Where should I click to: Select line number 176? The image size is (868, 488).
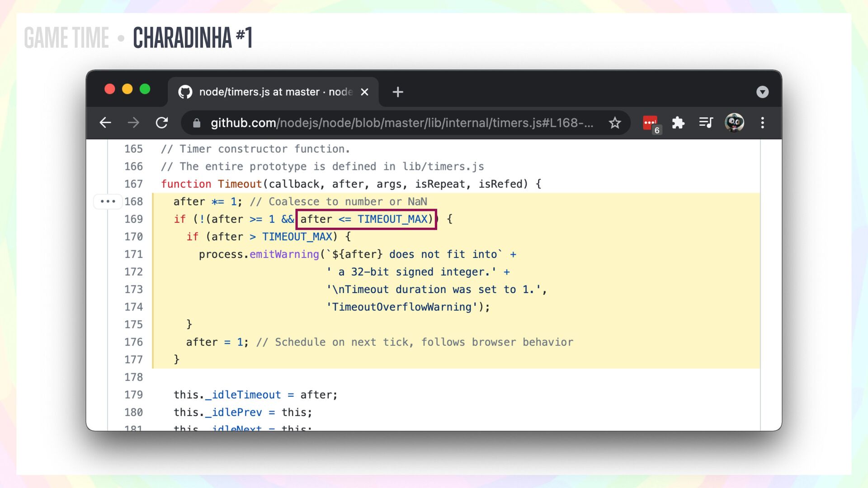pos(133,342)
